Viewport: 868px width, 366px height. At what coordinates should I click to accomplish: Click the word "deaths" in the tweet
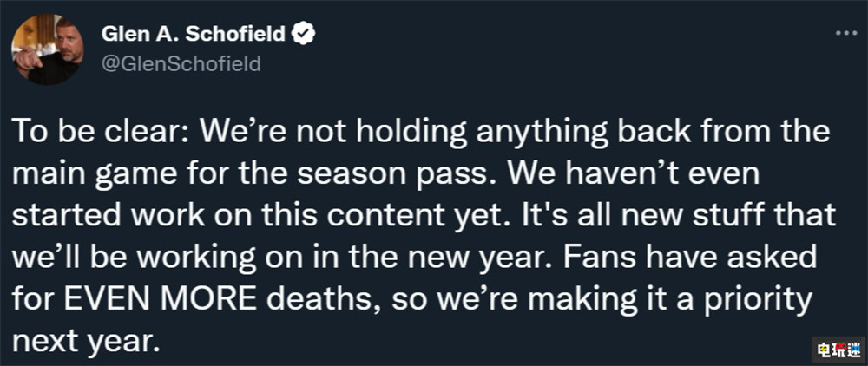point(331,303)
